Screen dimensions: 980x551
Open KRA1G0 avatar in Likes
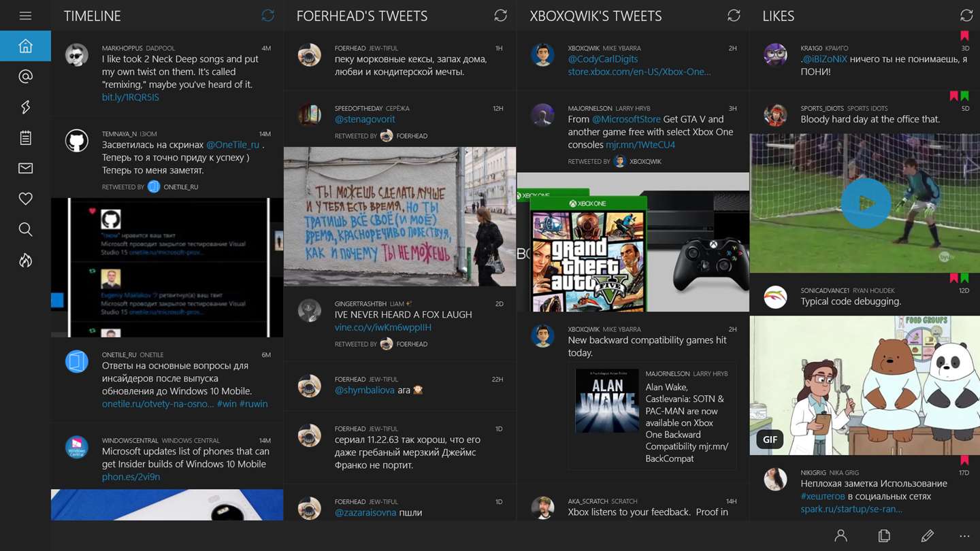(775, 54)
